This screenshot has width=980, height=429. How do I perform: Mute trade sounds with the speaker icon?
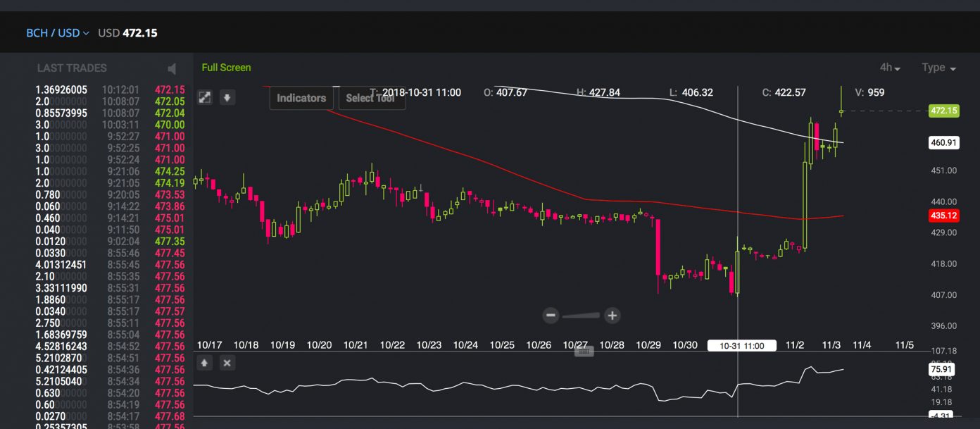click(x=172, y=68)
